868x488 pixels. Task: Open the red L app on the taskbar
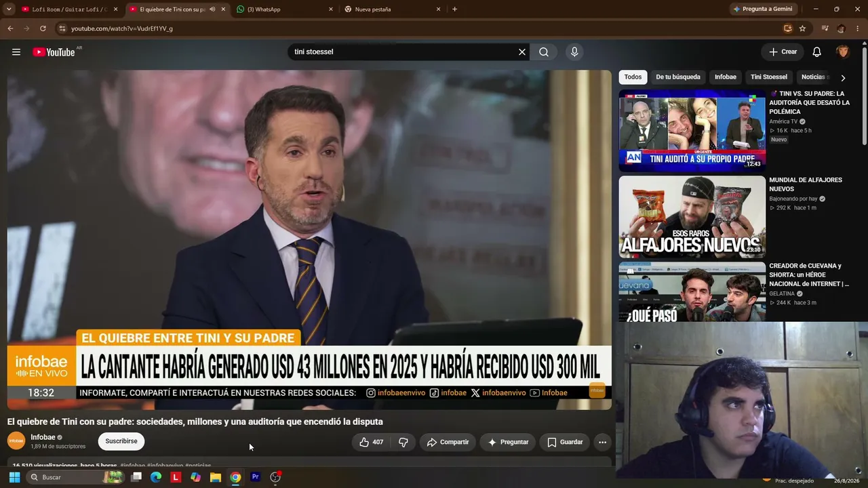[176, 477]
